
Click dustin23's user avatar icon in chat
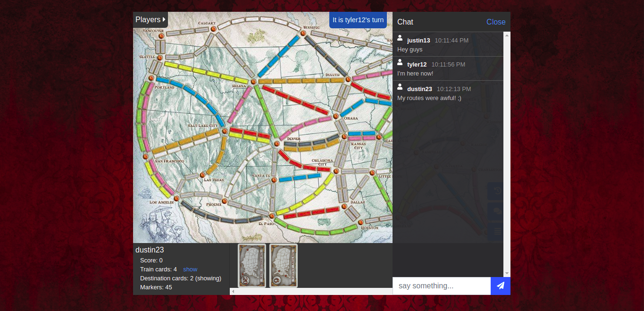pyautogui.click(x=400, y=87)
